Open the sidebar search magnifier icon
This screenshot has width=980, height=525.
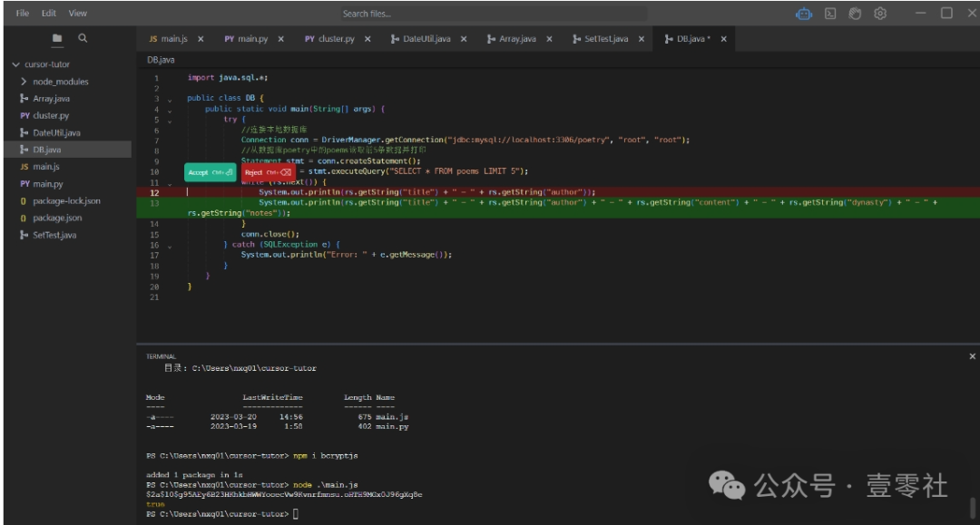coord(83,38)
